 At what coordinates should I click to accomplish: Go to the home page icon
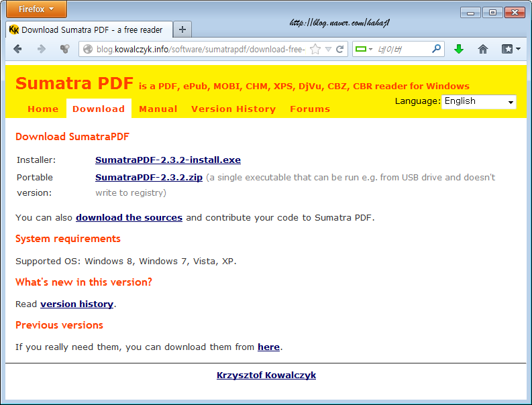(483, 49)
